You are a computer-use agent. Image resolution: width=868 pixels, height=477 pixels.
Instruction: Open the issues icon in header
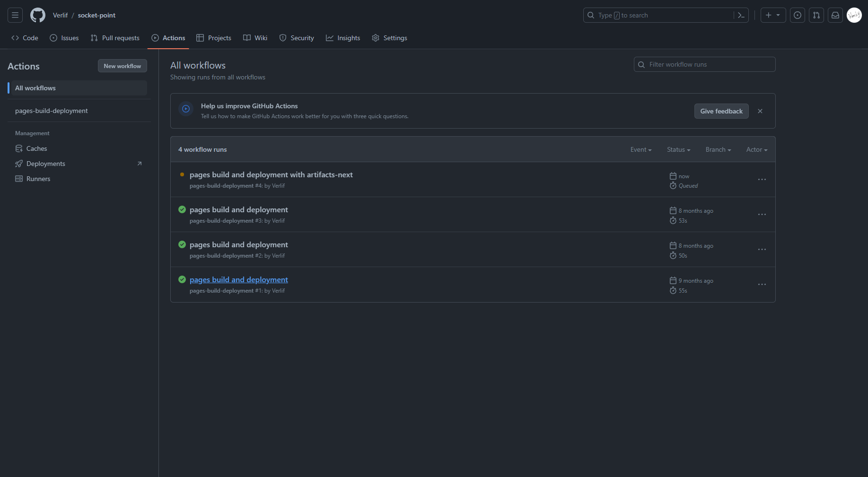pyautogui.click(x=798, y=15)
